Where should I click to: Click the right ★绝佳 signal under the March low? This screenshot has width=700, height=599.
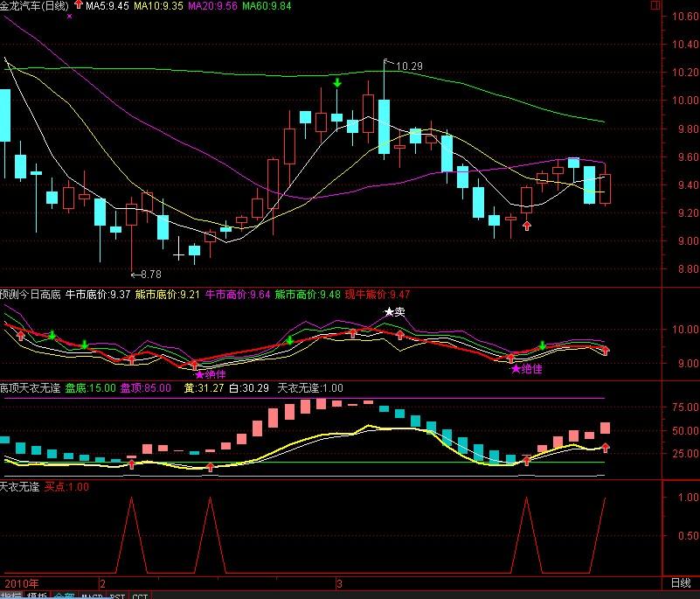(x=527, y=369)
